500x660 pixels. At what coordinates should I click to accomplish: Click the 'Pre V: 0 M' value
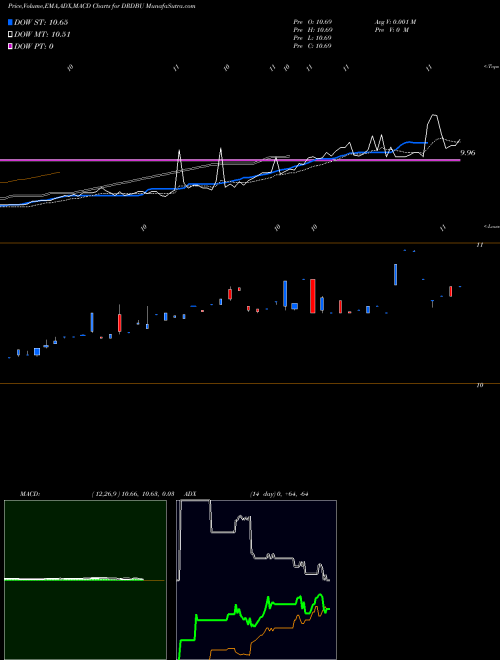coord(393,30)
